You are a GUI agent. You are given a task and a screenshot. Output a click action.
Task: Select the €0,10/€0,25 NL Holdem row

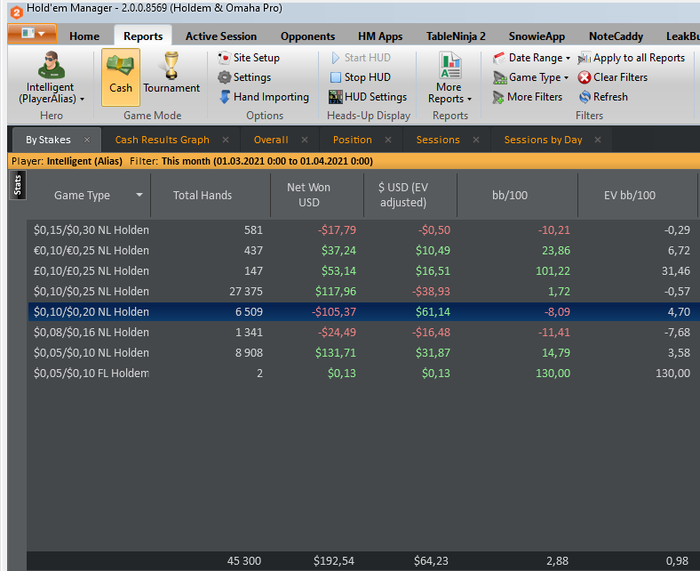coord(363,250)
